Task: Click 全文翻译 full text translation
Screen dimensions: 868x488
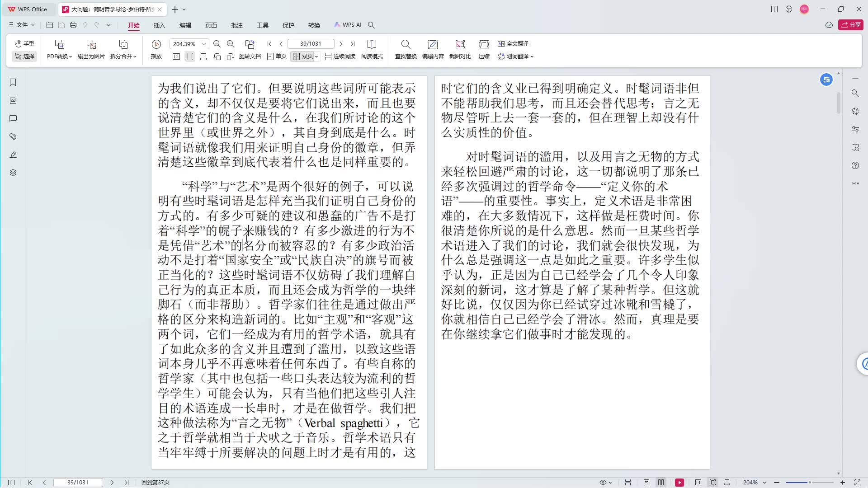Action: click(513, 44)
